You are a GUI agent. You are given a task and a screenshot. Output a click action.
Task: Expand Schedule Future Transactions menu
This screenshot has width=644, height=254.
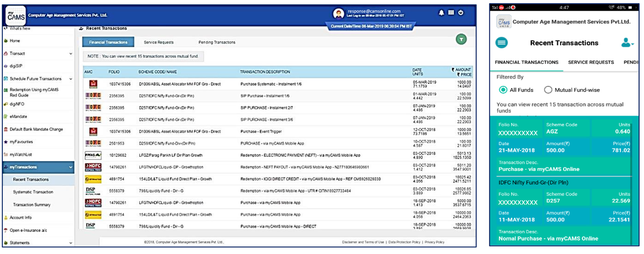point(38,79)
